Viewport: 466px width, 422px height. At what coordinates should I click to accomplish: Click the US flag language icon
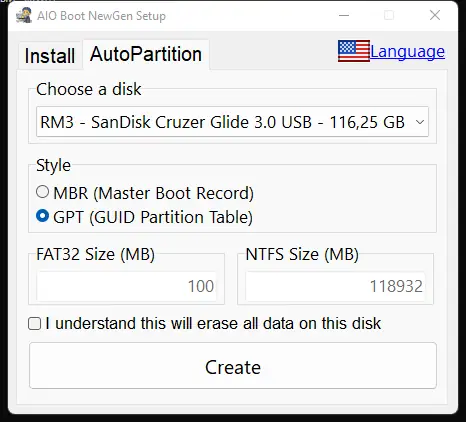[x=354, y=51]
